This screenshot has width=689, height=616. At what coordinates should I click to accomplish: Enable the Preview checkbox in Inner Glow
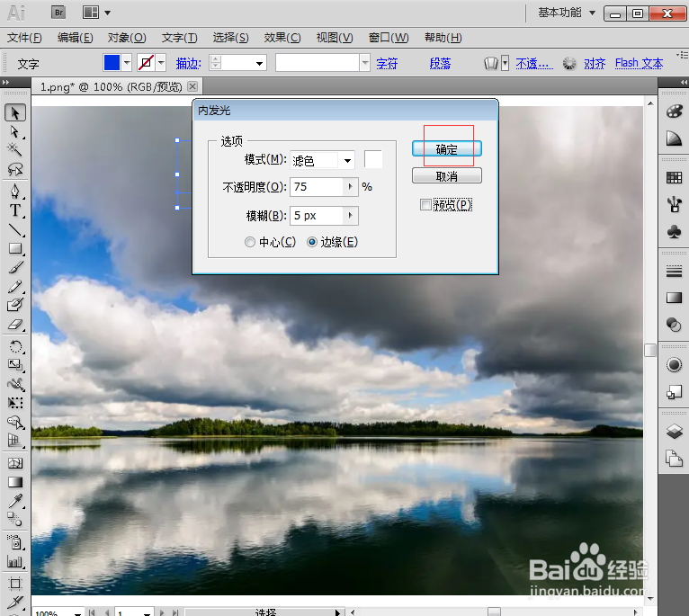click(425, 205)
